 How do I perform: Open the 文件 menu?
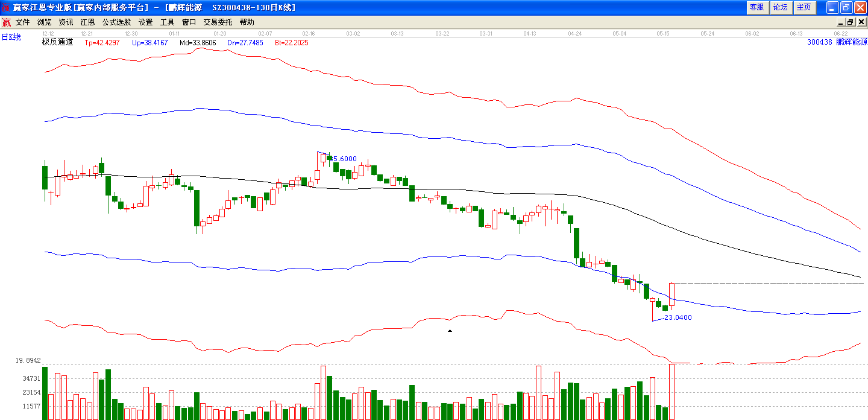23,22
